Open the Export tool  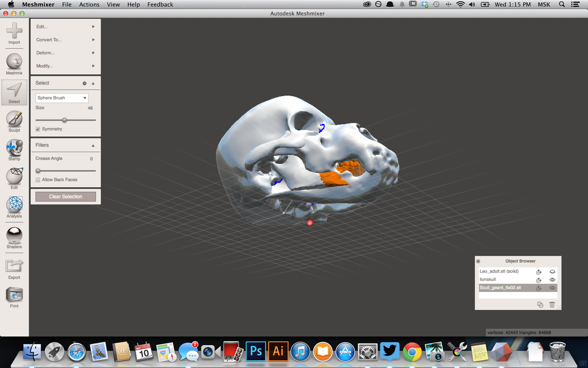pyautogui.click(x=14, y=268)
